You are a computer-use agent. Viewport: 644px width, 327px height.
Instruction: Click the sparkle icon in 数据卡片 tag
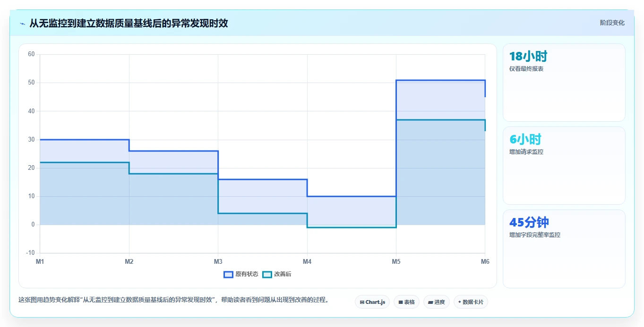tap(460, 302)
